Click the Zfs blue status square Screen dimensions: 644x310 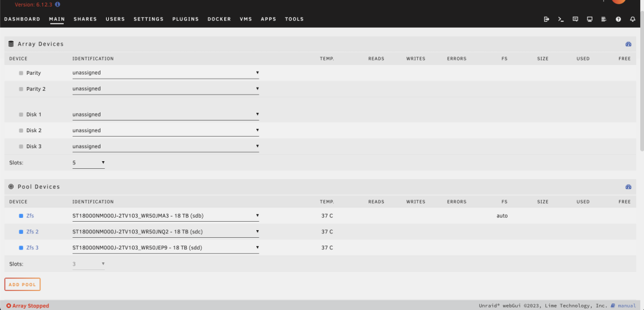21,215
